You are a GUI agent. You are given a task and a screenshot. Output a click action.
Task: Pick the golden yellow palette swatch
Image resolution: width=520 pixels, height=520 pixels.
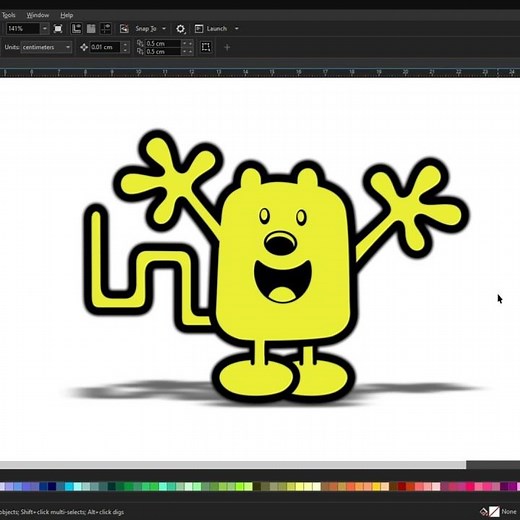(x=376, y=487)
